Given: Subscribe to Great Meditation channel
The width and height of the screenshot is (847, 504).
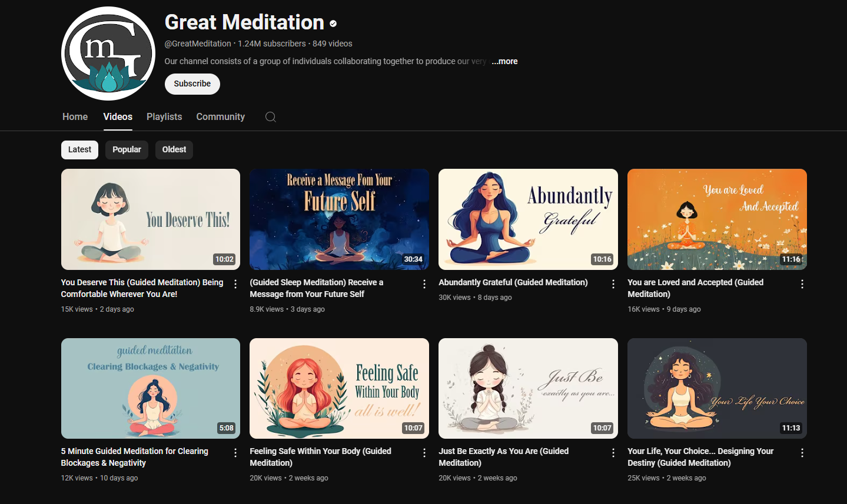Looking at the screenshot, I should pyautogui.click(x=192, y=84).
